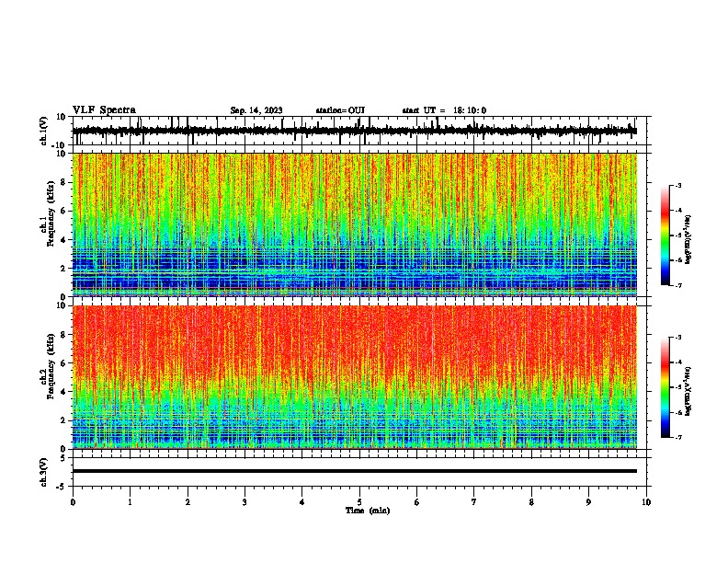Click the '8' kHz tick on ch.2 spectrogram
Viewport: 728px width, 563px height.
[63, 335]
